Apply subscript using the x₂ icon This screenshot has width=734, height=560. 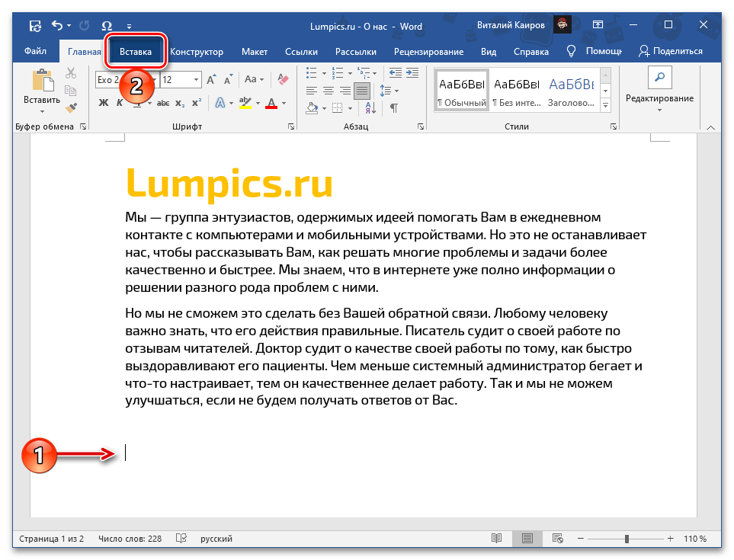click(x=180, y=103)
